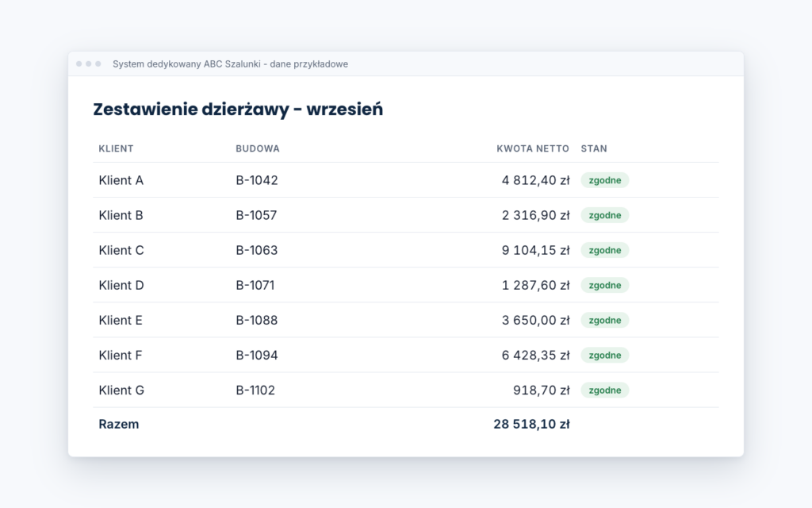The image size is (812, 508).
Task: Select the "Klient B" cell
Action: point(121,215)
